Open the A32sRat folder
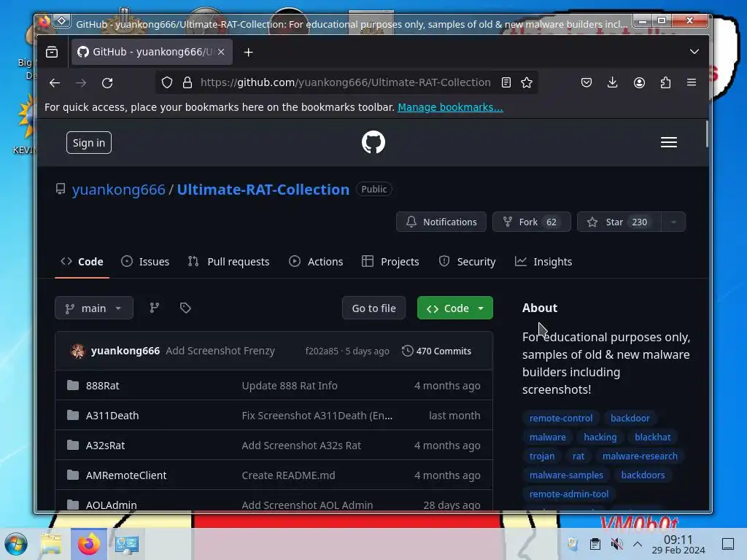The width and height of the screenshot is (747, 560). coord(105,446)
